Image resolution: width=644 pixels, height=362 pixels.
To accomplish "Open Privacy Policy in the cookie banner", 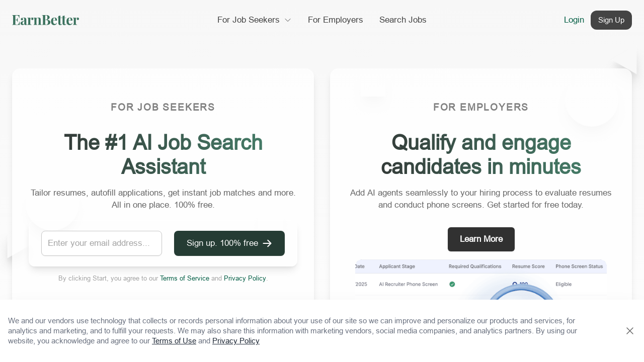I will (x=235, y=341).
